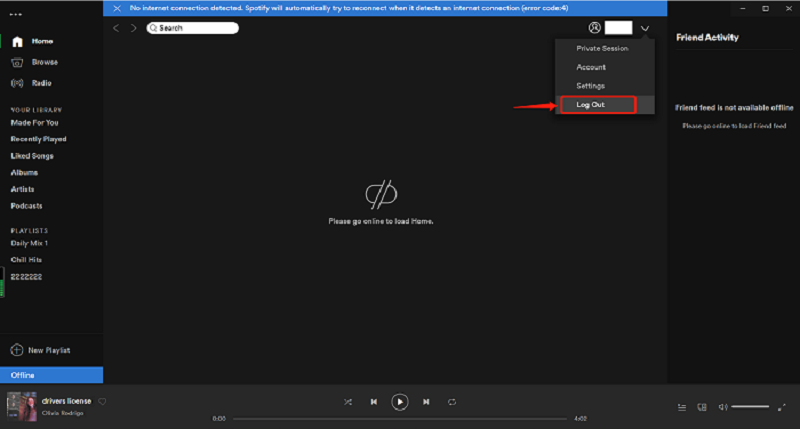Click into the Search field
This screenshot has height=429, width=800.
point(192,28)
